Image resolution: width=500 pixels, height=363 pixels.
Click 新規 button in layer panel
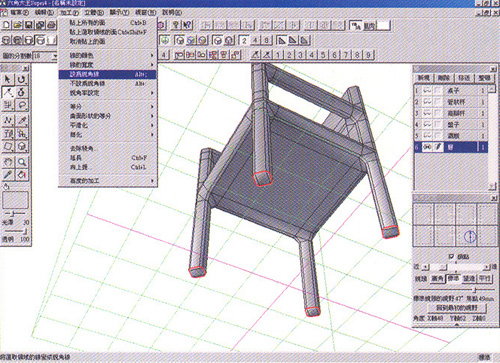pyautogui.click(x=424, y=78)
